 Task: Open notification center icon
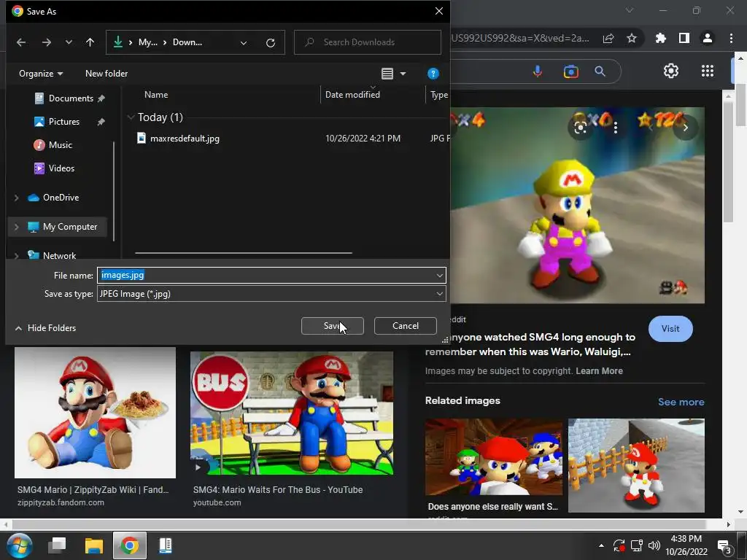[x=724, y=546]
